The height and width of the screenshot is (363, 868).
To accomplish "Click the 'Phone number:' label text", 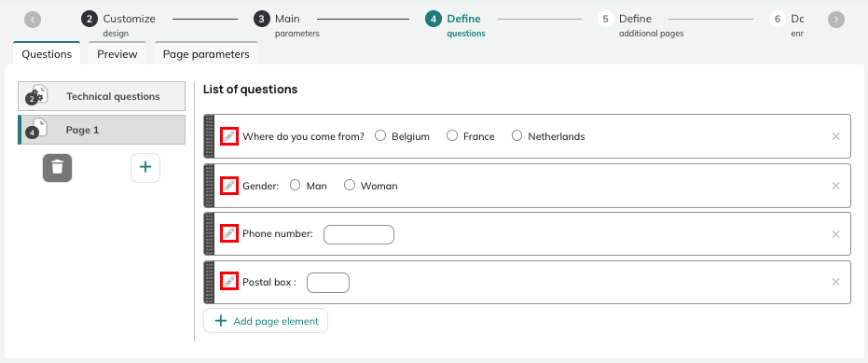I will (x=278, y=234).
